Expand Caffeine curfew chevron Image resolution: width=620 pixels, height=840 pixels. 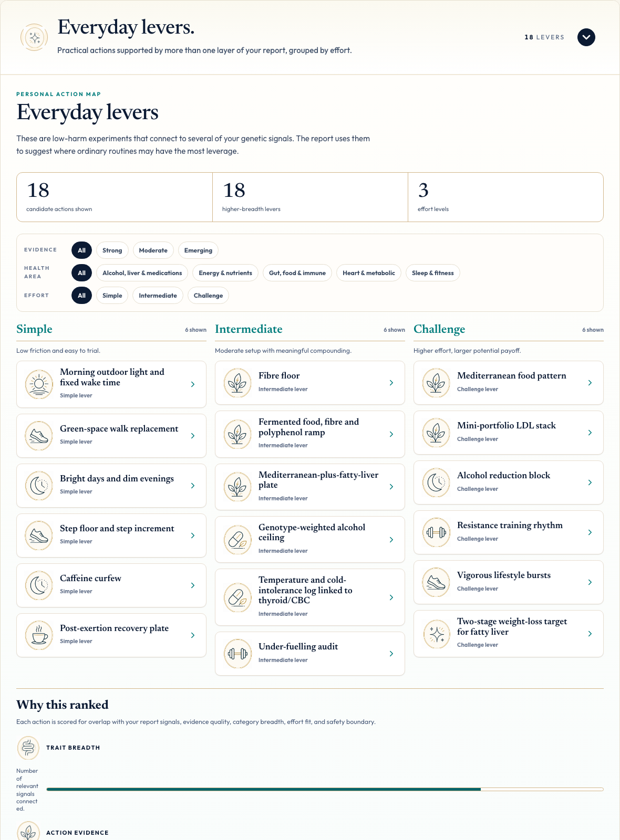click(x=193, y=585)
